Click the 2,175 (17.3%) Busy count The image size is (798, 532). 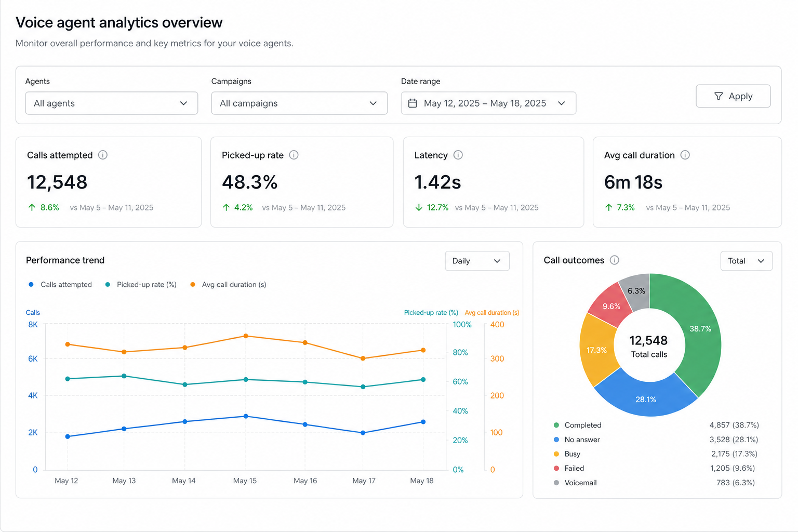[x=735, y=454]
